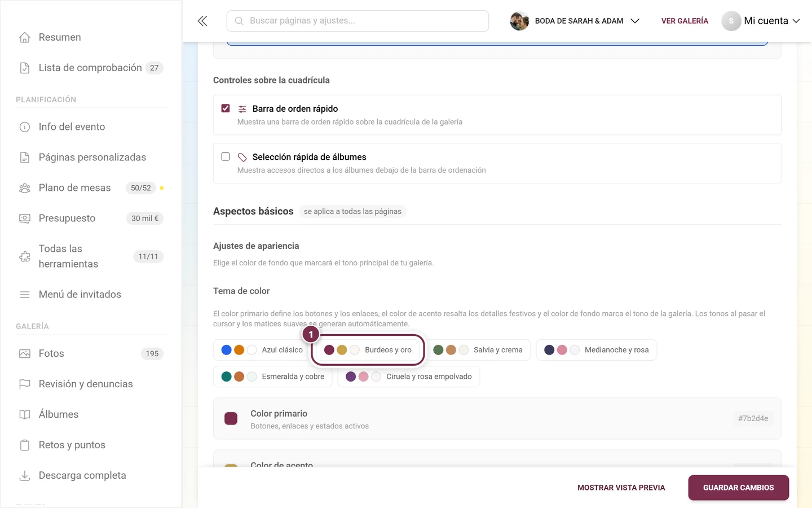Click Mostrar vista previa button
The width and height of the screenshot is (812, 508).
[x=621, y=488]
